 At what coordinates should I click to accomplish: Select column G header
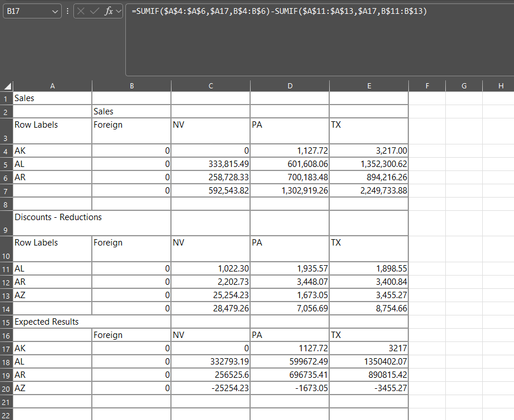(464, 86)
